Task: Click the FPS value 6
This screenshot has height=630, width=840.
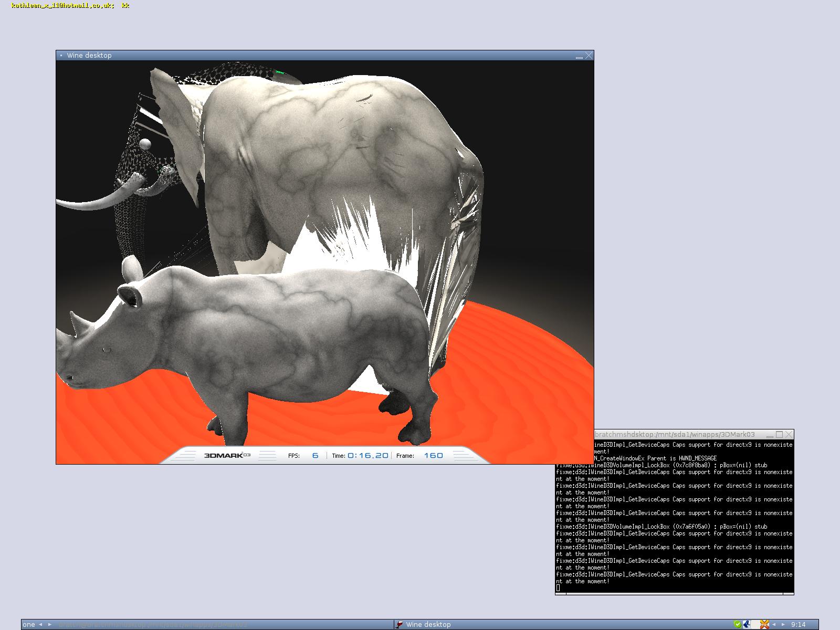Action: (x=315, y=455)
